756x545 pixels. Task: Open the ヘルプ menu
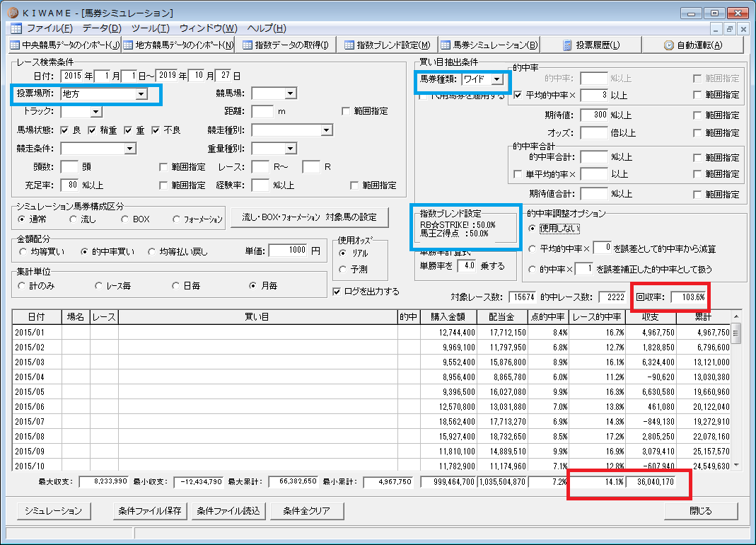267,28
